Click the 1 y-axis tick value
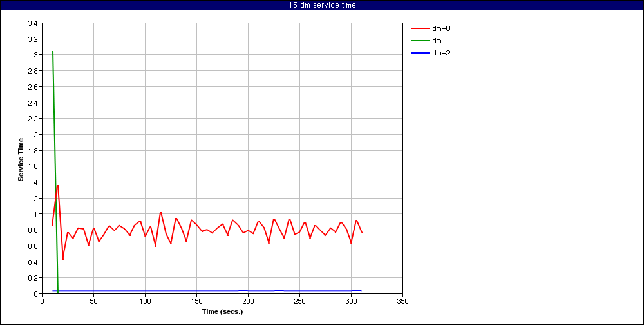The image size is (644, 325). [35, 214]
